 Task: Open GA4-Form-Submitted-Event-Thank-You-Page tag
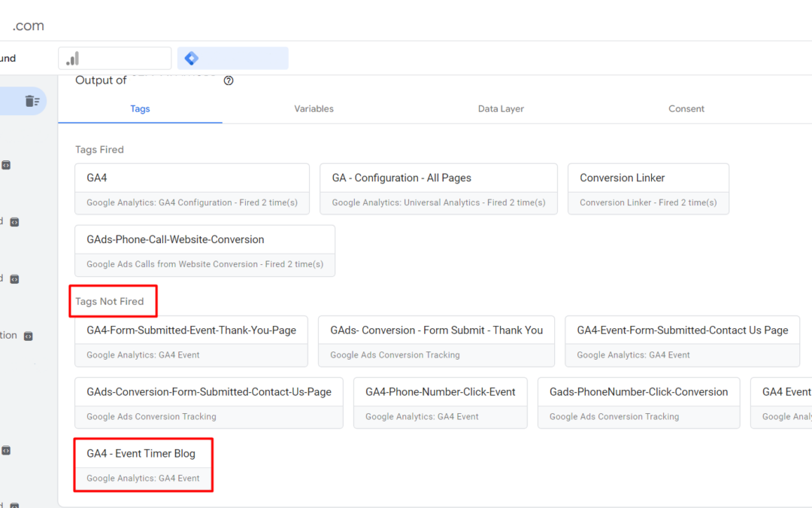pyautogui.click(x=191, y=341)
